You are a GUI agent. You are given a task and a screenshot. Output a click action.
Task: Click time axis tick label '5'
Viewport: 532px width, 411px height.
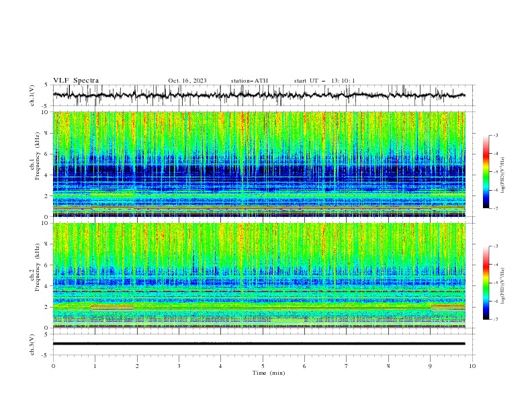coord(263,366)
